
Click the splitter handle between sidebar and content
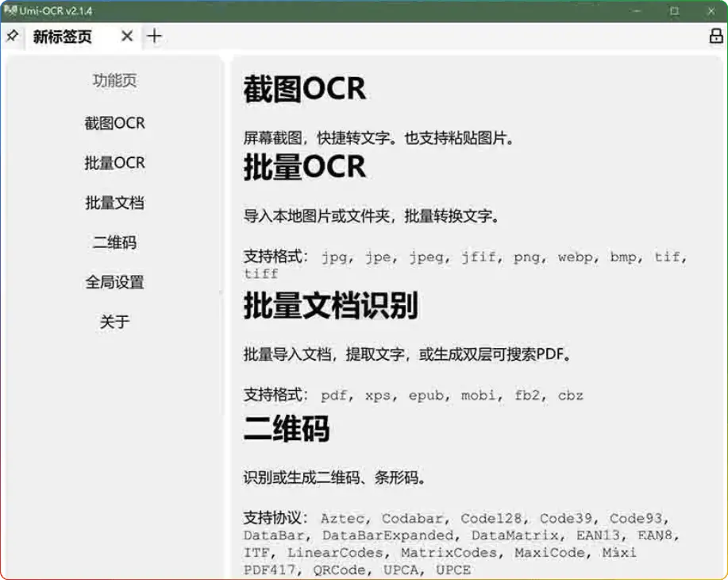pyautogui.click(x=222, y=292)
